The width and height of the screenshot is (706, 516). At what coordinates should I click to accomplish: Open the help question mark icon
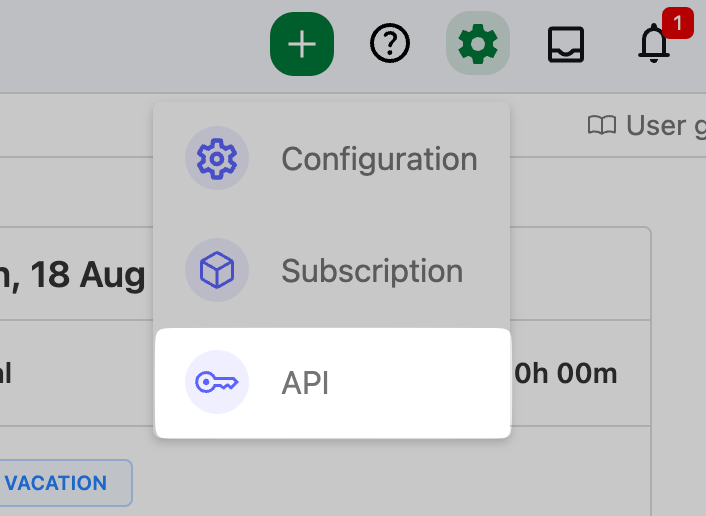(x=390, y=44)
